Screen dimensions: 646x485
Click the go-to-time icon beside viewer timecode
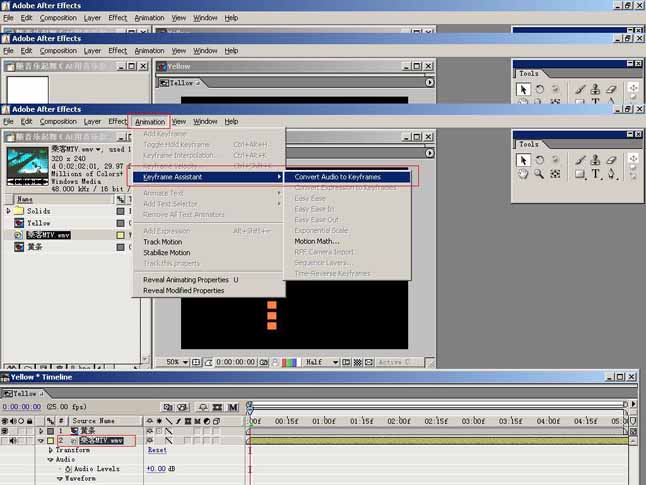point(208,362)
